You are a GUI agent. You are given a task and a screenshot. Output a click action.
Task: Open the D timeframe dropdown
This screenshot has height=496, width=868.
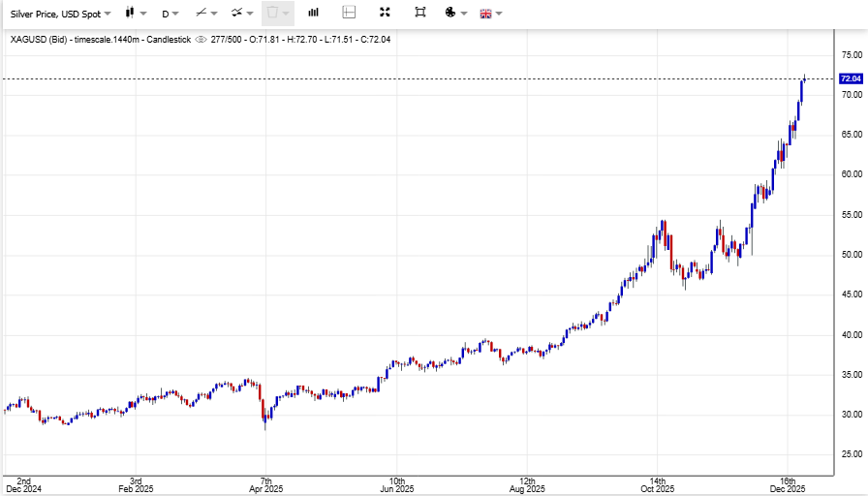(x=170, y=14)
